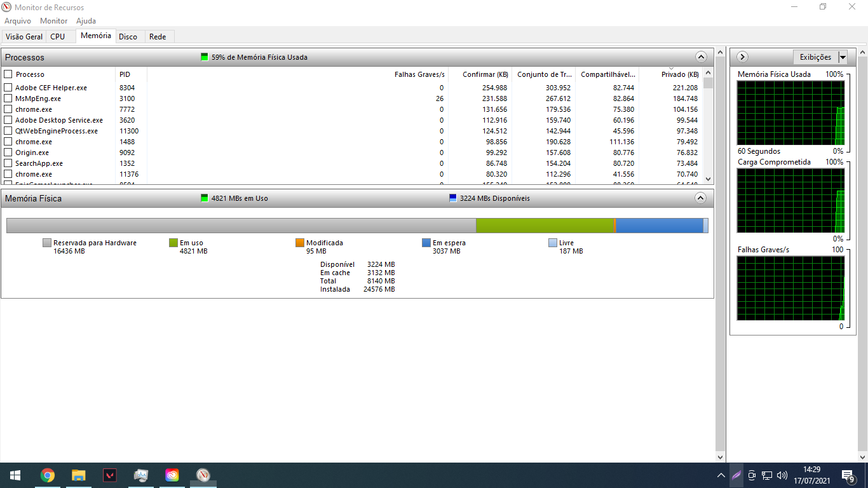This screenshot has height=488, width=868.
Task: Click the MsMpEng.exe Privado value 184.748
Action: tap(685, 98)
